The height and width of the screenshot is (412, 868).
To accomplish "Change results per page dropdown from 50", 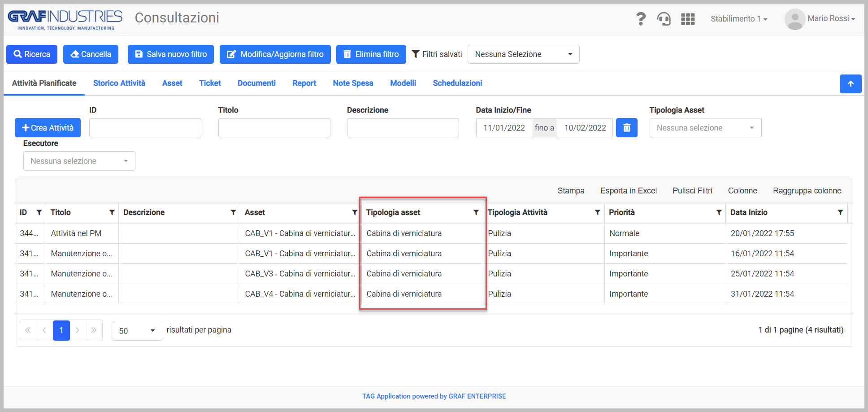I will click(x=137, y=331).
